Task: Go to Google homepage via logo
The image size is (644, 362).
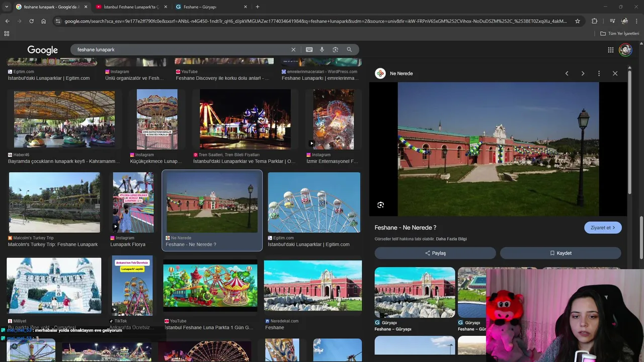Action: pos(42,50)
